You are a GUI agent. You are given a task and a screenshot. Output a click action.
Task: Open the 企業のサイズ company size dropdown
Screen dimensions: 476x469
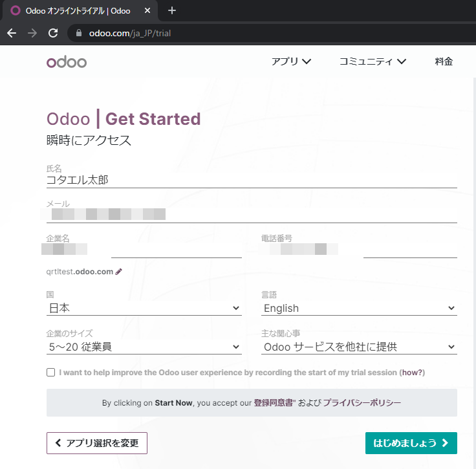pyautogui.click(x=144, y=347)
